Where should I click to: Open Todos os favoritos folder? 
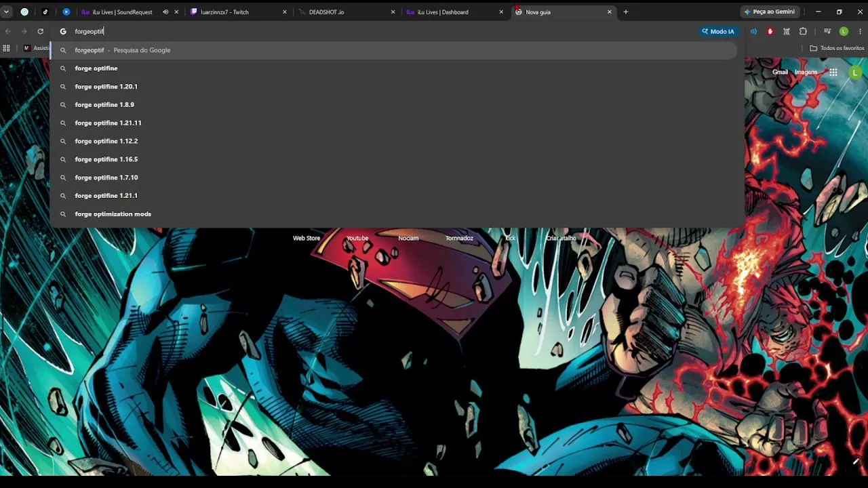pos(837,48)
